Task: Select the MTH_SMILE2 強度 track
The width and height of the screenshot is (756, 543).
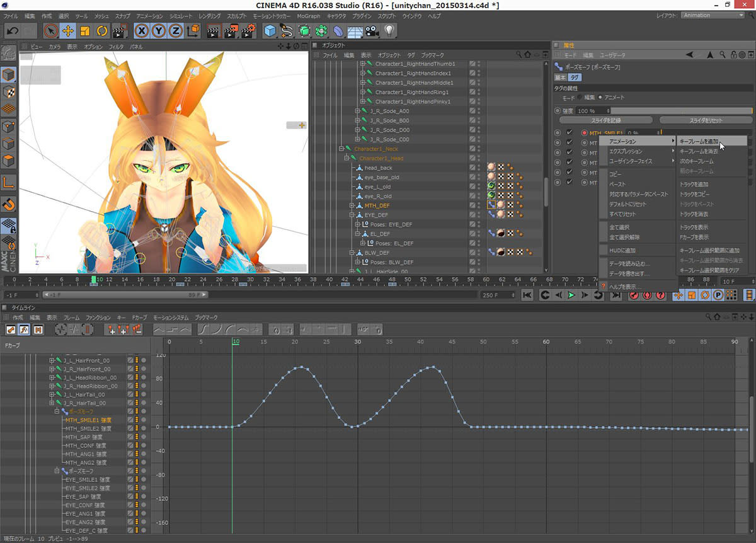Action: [88, 428]
